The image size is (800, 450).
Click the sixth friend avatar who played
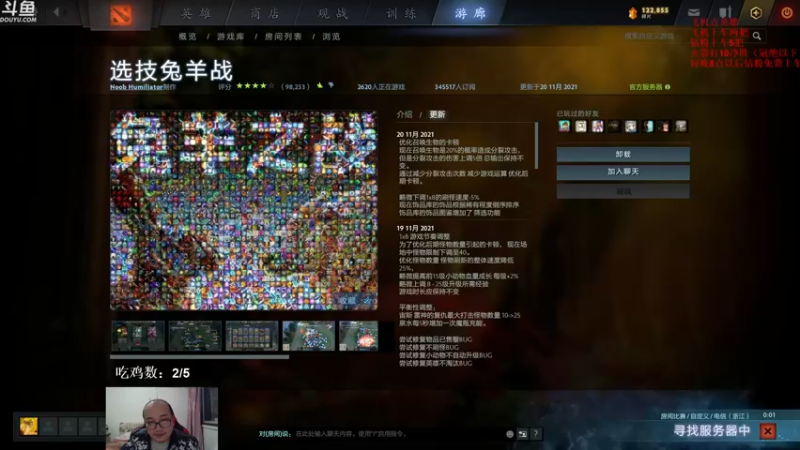[648, 126]
